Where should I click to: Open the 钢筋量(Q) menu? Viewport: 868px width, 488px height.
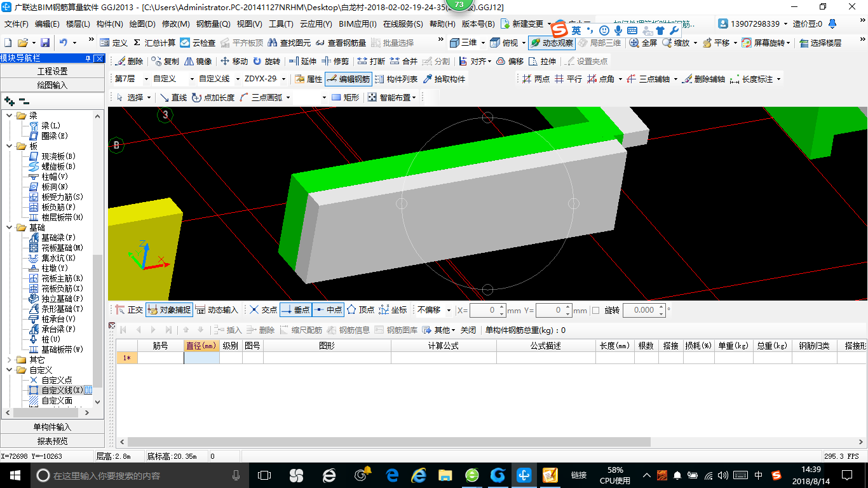[213, 24]
